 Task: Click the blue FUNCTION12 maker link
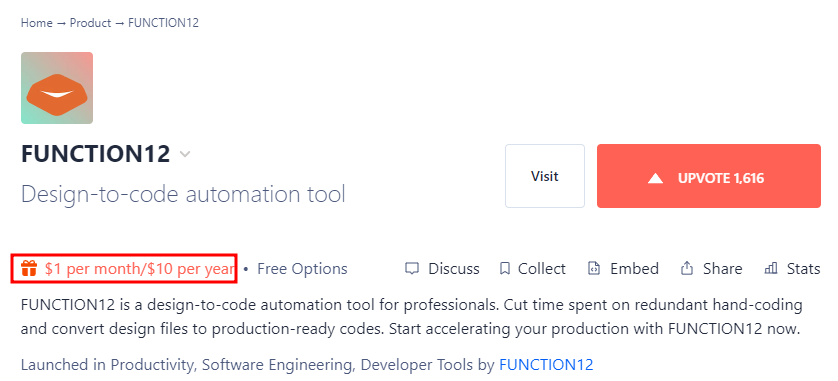[x=546, y=365]
